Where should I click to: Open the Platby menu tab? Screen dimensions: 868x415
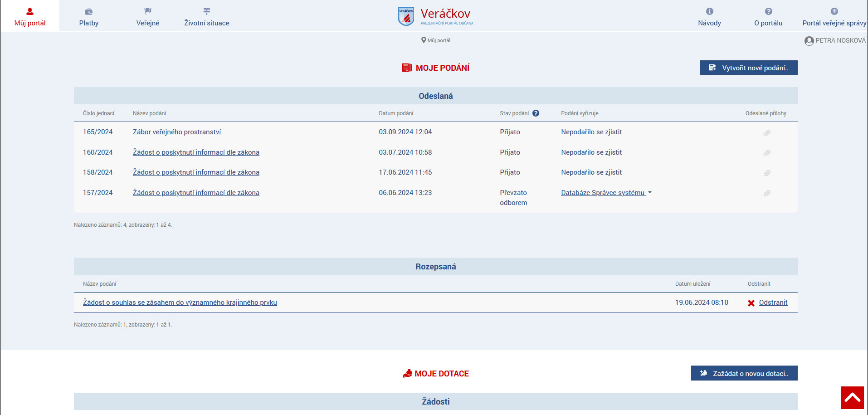coord(89,17)
